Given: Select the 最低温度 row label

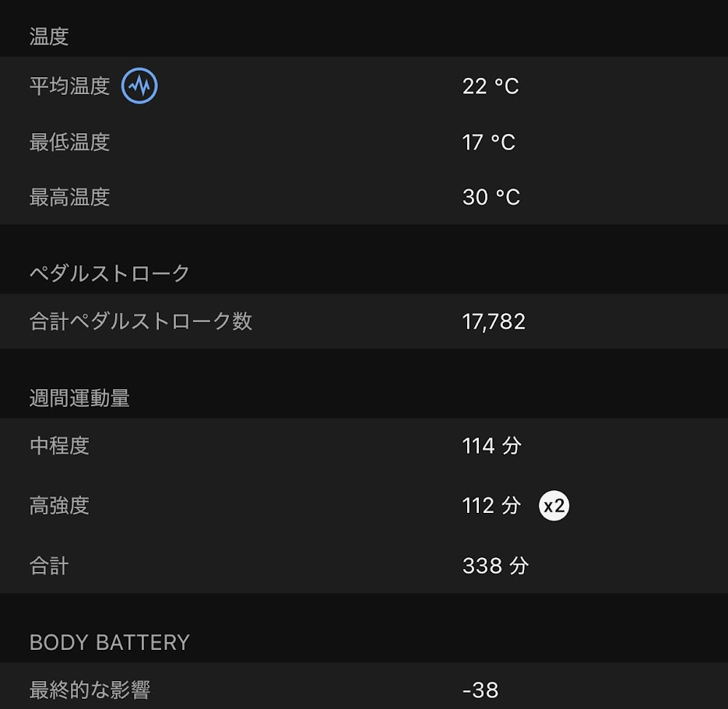Looking at the screenshot, I should 69,142.
